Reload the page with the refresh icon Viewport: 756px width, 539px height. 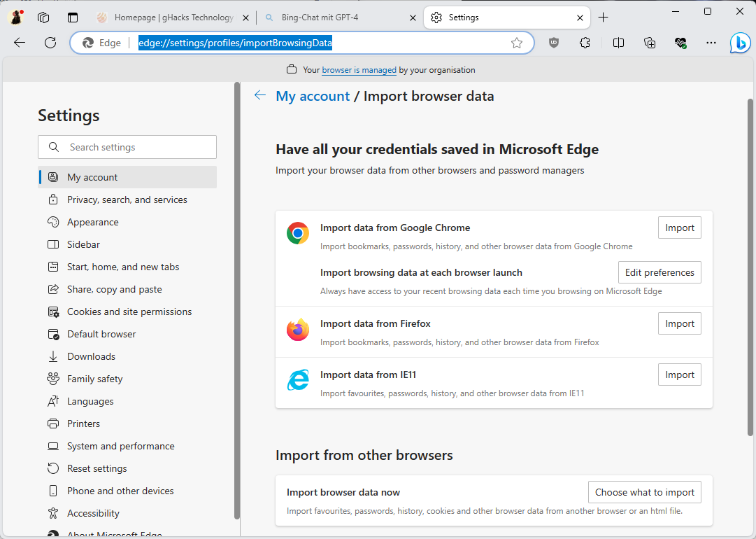50,43
